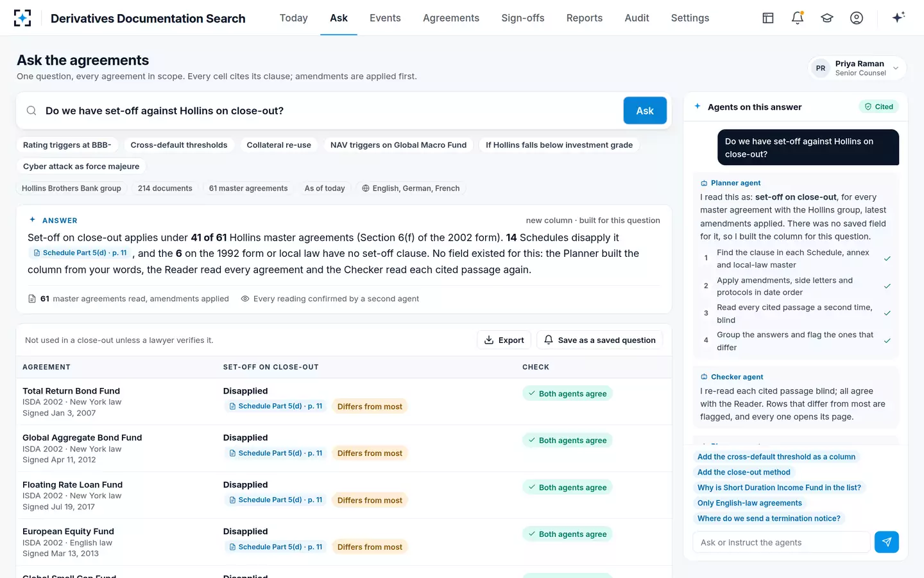Image resolution: width=924 pixels, height=578 pixels.
Task: Open the notifications bell
Action: click(x=798, y=18)
